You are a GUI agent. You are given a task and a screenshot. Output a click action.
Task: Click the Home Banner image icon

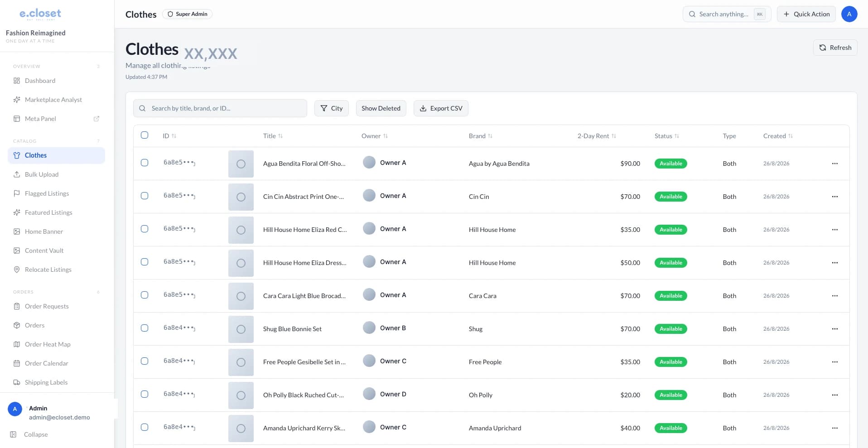point(17,231)
